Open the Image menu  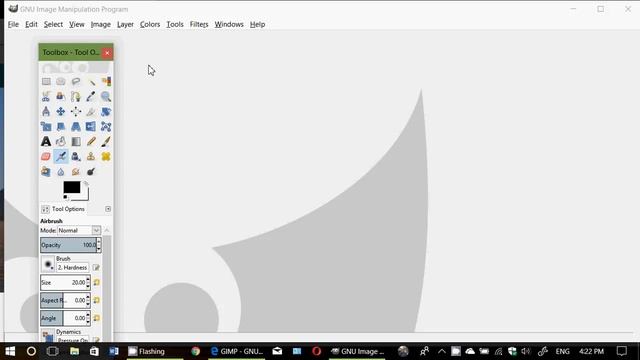tap(100, 24)
